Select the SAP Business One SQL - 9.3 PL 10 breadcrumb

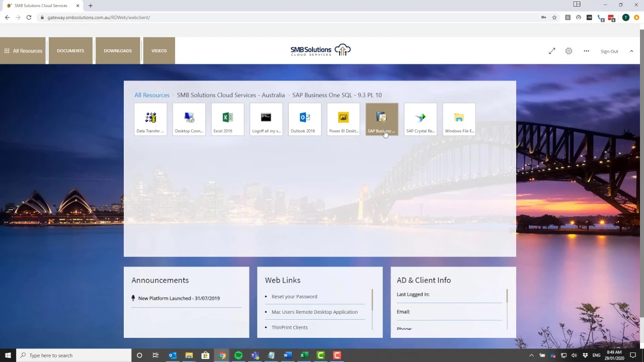click(x=337, y=95)
